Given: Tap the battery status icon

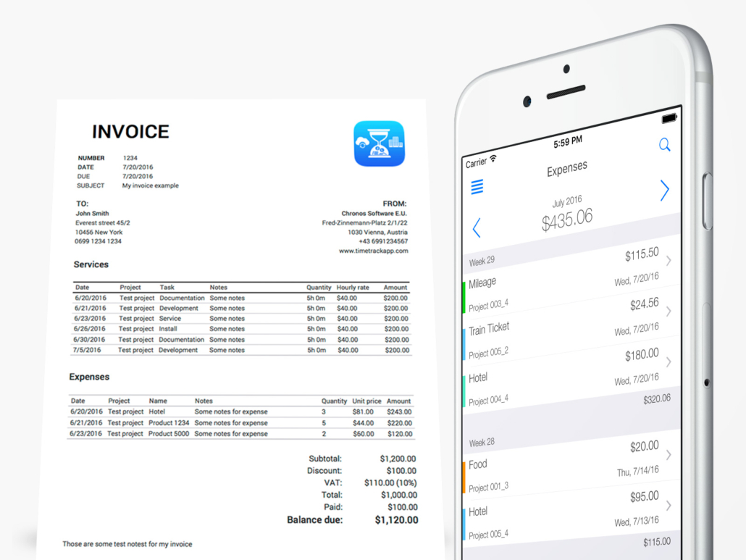Looking at the screenshot, I should (669, 117).
